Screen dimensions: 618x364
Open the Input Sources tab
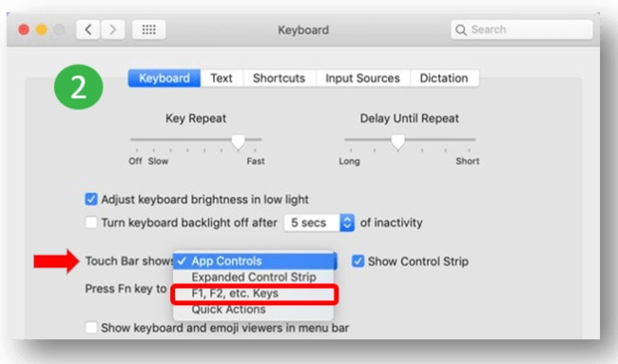[362, 78]
